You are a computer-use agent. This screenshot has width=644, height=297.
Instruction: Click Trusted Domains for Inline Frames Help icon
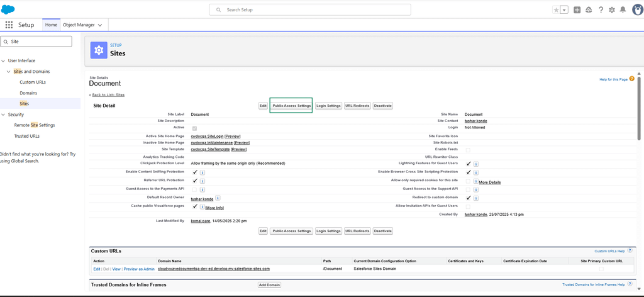[630, 284]
